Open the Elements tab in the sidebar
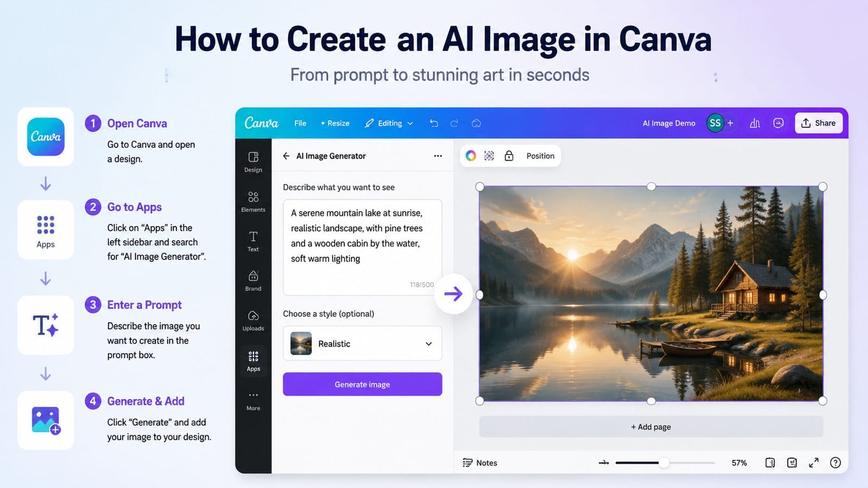Viewport: 868px width, 488px height. (253, 202)
